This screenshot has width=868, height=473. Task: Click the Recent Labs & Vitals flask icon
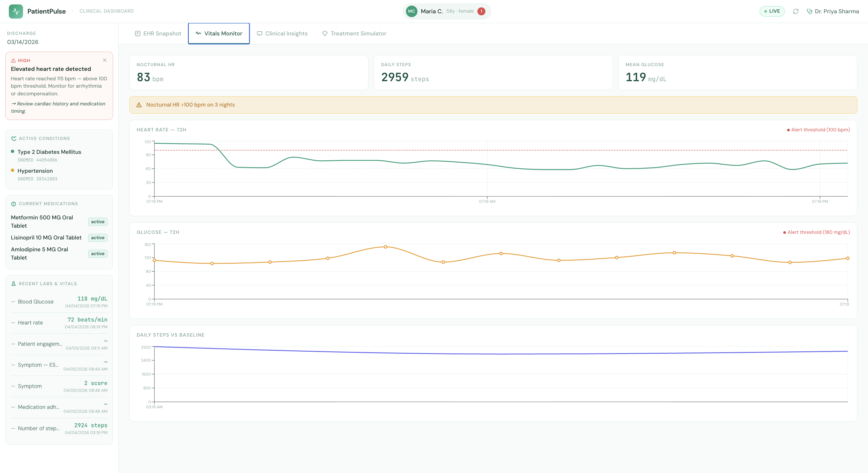(14, 284)
